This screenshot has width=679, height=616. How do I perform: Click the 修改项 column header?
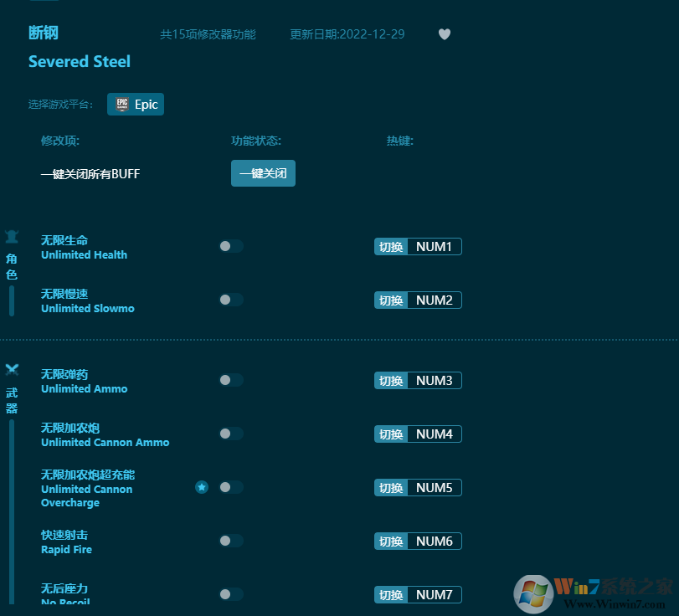pos(60,141)
